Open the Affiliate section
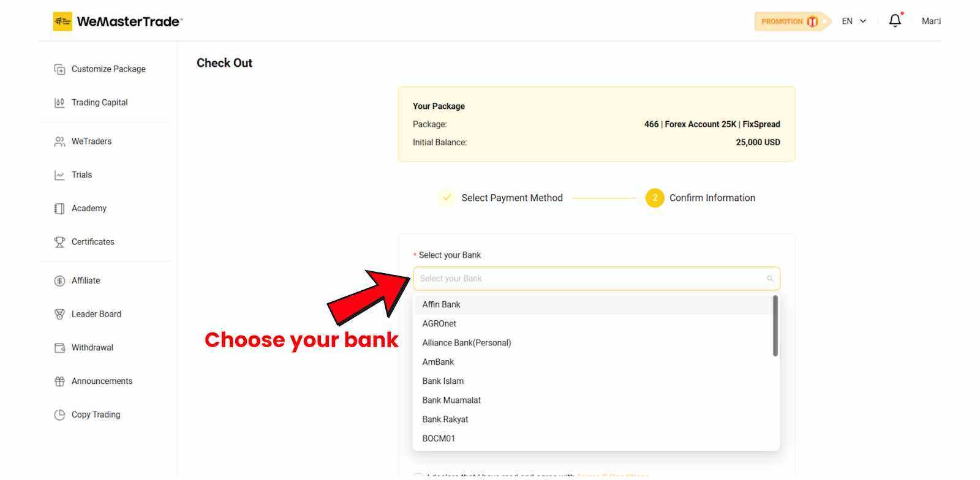Viewport: 980px width, 480px height. click(x=86, y=280)
